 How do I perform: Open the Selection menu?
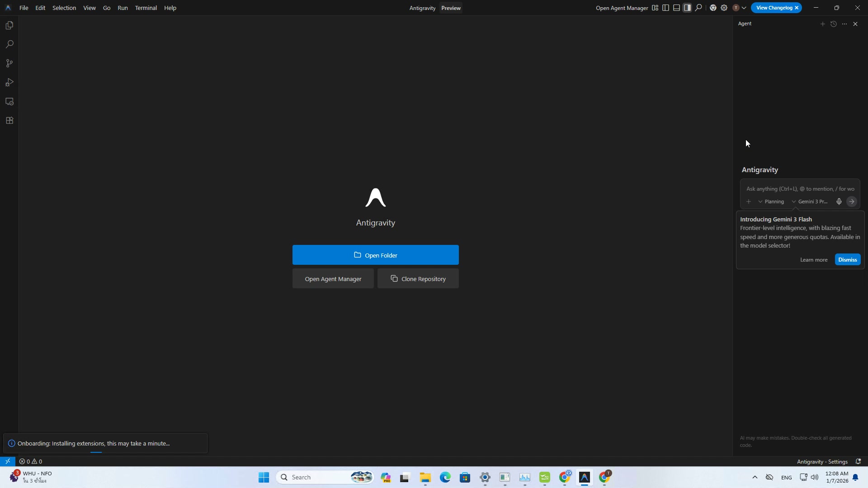point(64,8)
